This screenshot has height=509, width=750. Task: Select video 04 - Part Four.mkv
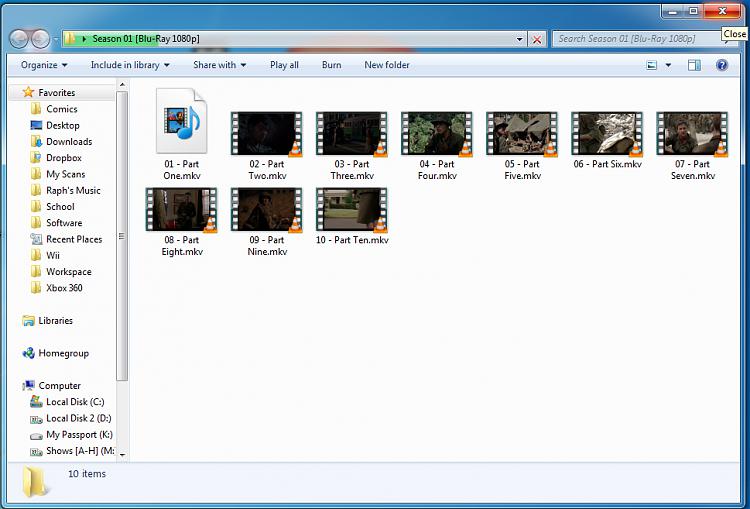437,146
